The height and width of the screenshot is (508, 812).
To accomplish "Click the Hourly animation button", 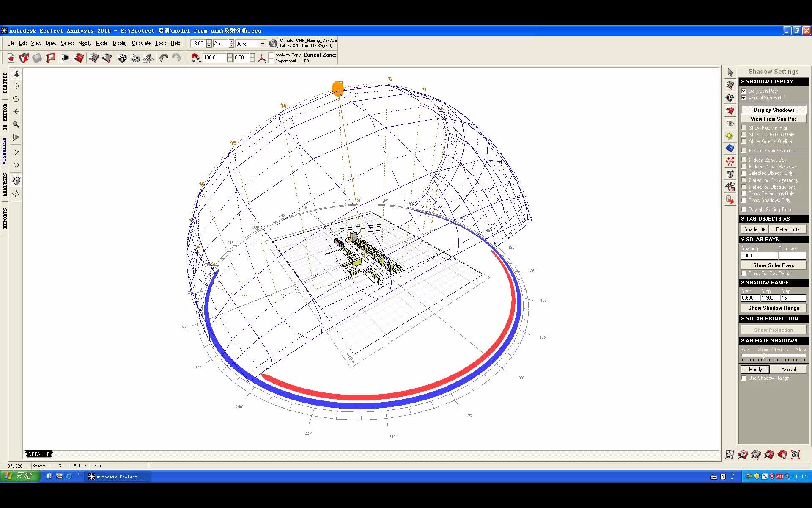I will 755,369.
